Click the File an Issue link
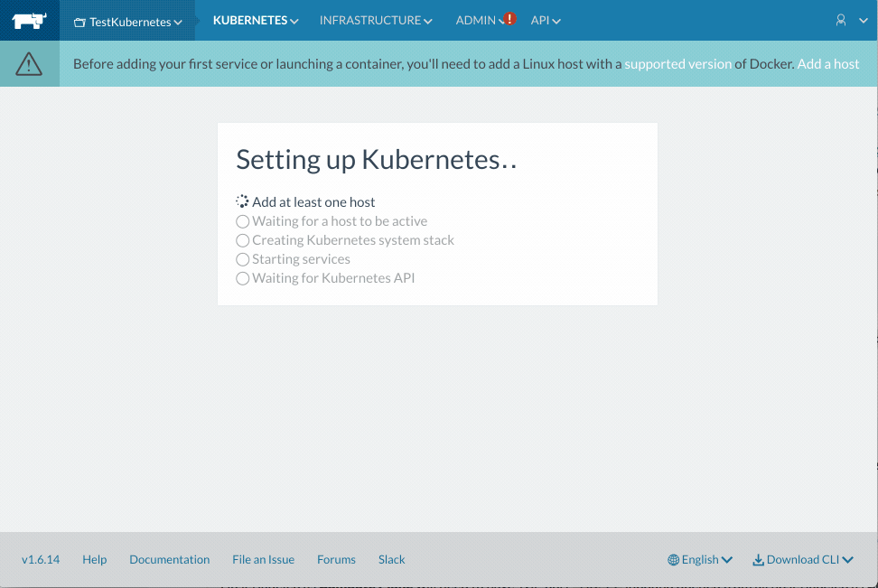878x588 pixels. click(x=263, y=559)
